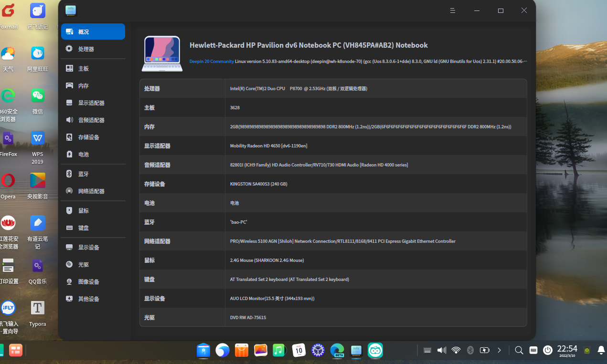
Task: Click the 主板 value 3628
Action: 235,107
